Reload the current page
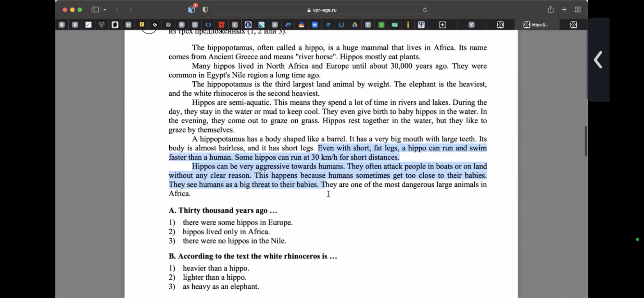644x298 pixels. (425, 10)
